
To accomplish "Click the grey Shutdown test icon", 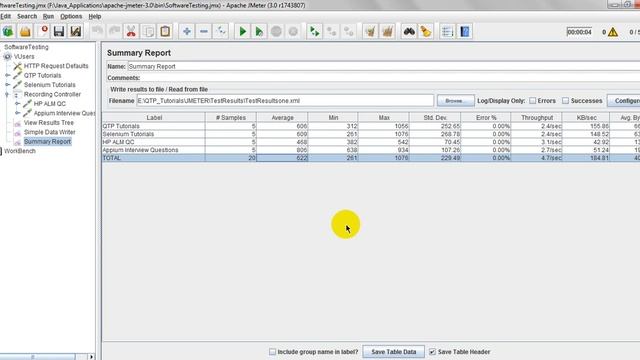I will (x=293, y=31).
